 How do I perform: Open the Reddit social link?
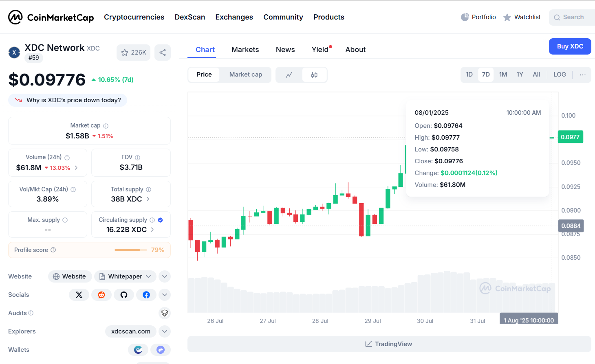point(101,295)
